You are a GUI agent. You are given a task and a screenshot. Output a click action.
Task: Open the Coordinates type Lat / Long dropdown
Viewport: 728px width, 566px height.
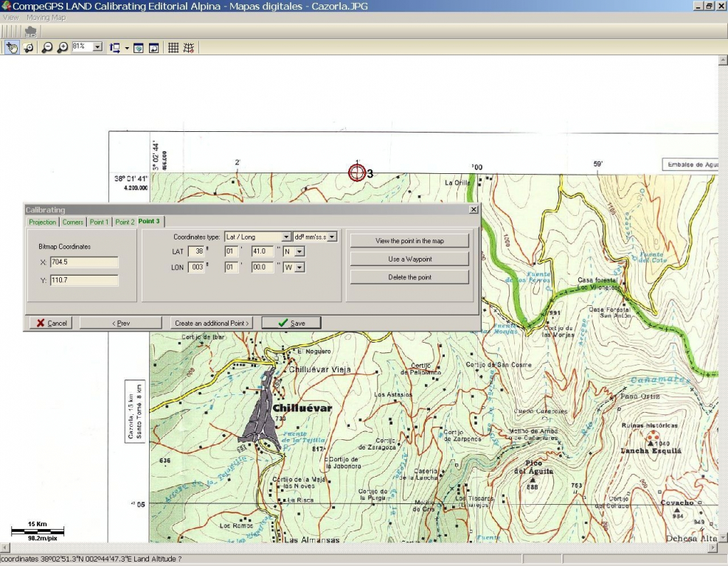[x=286, y=237]
